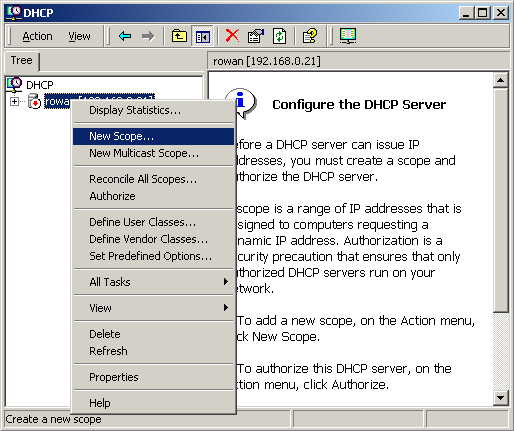514x431 pixels.
Task: Click the Help question mark toolbar icon
Action: tap(310, 36)
